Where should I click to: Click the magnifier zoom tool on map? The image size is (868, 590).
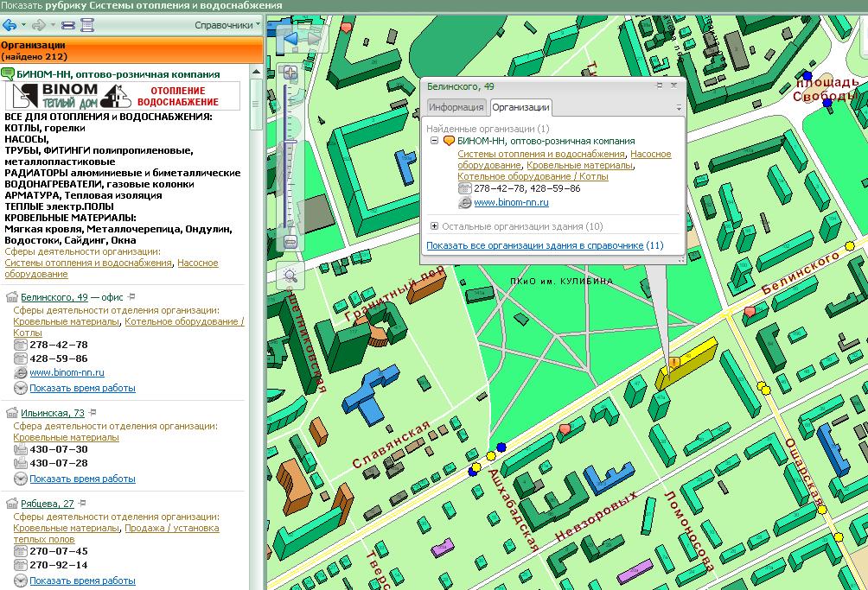coord(290,276)
